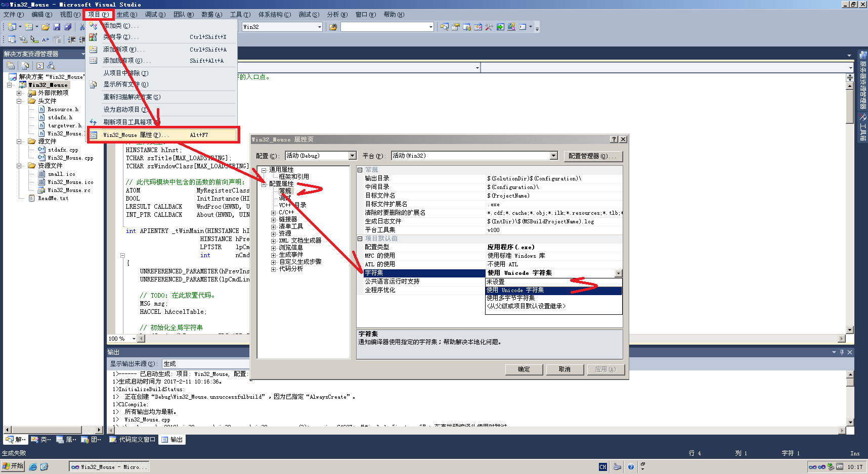Open the 字符集 value dropdown arrow
Viewport: 868px width, 474px height.
(618, 273)
